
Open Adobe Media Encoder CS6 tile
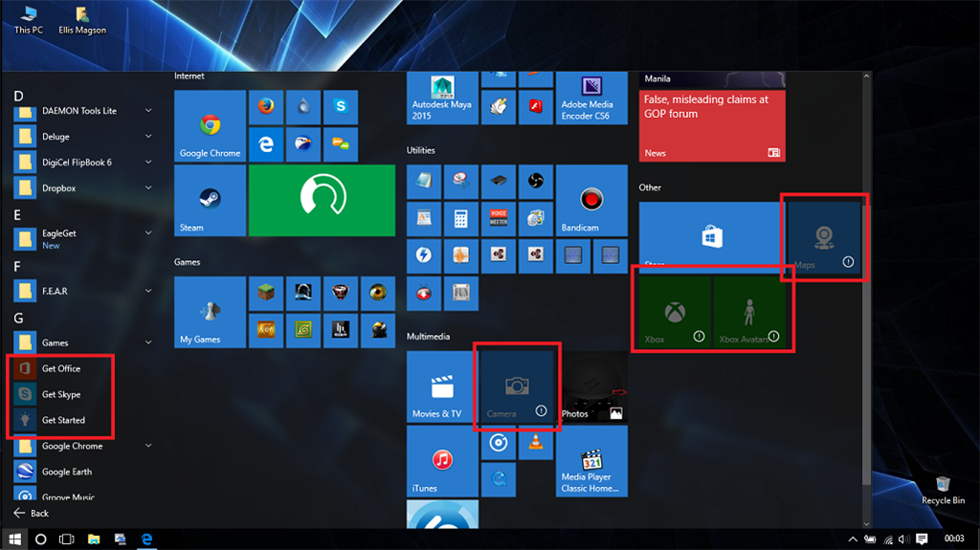pyautogui.click(x=591, y=99)
